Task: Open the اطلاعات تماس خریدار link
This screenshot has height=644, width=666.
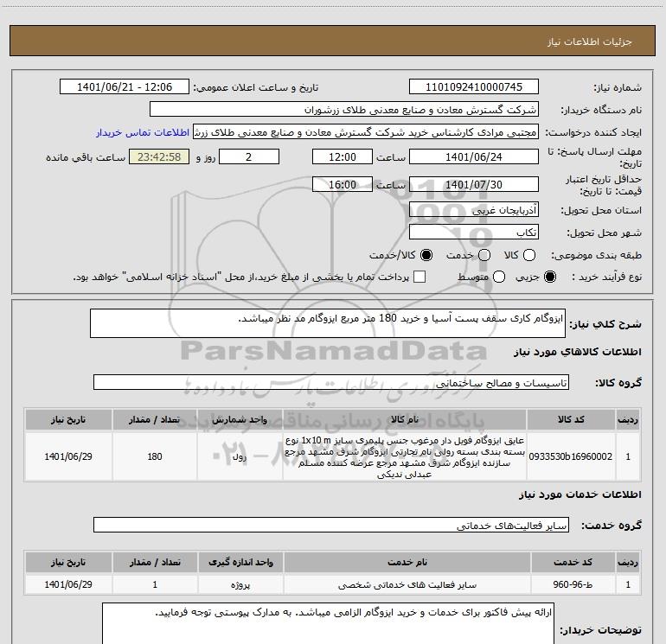Action: click(x=143, y=132)
